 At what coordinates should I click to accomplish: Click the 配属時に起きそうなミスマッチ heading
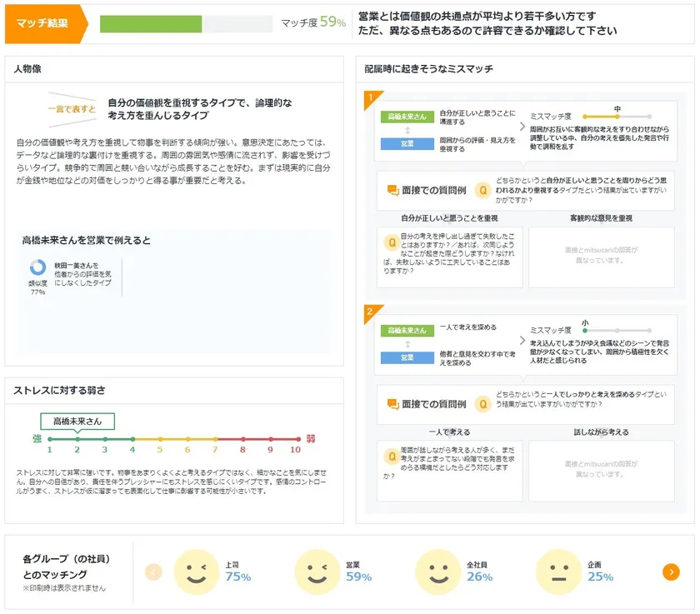(x=428, y=68)
